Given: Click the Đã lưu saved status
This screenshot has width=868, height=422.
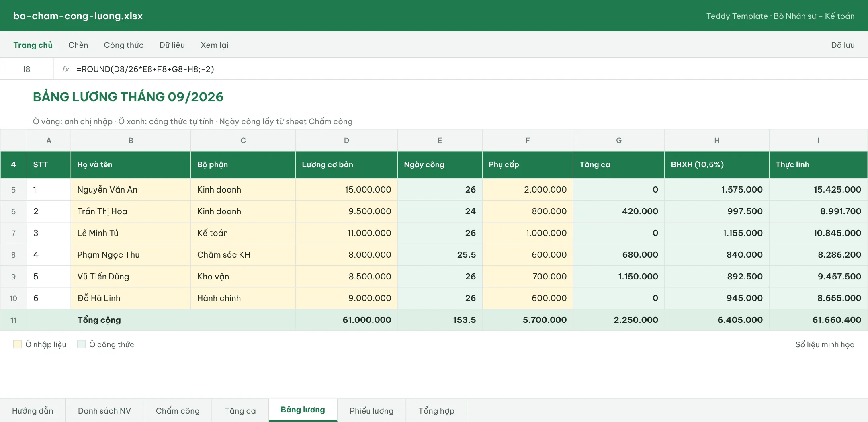Looking at the screenshot, I should (842, 45).
